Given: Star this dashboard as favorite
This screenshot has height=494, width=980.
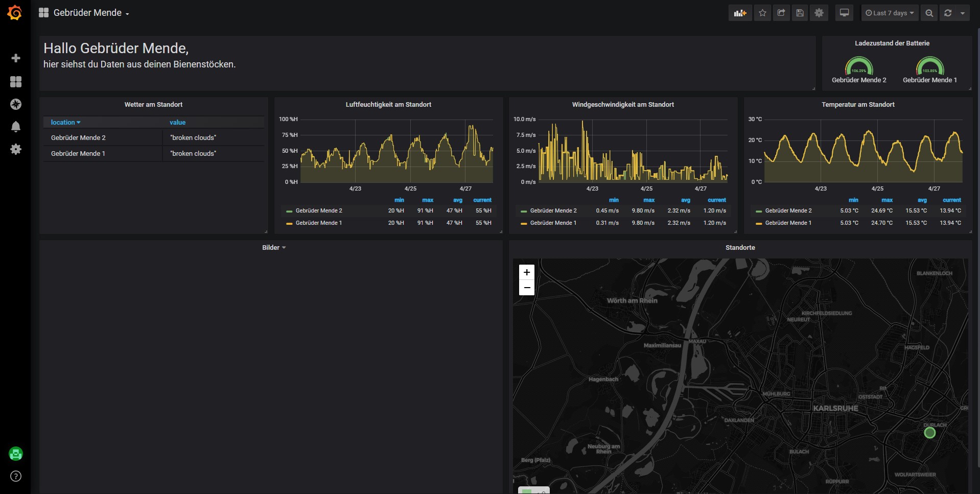Looking at the screenshot, I should [x=762, y=13].
